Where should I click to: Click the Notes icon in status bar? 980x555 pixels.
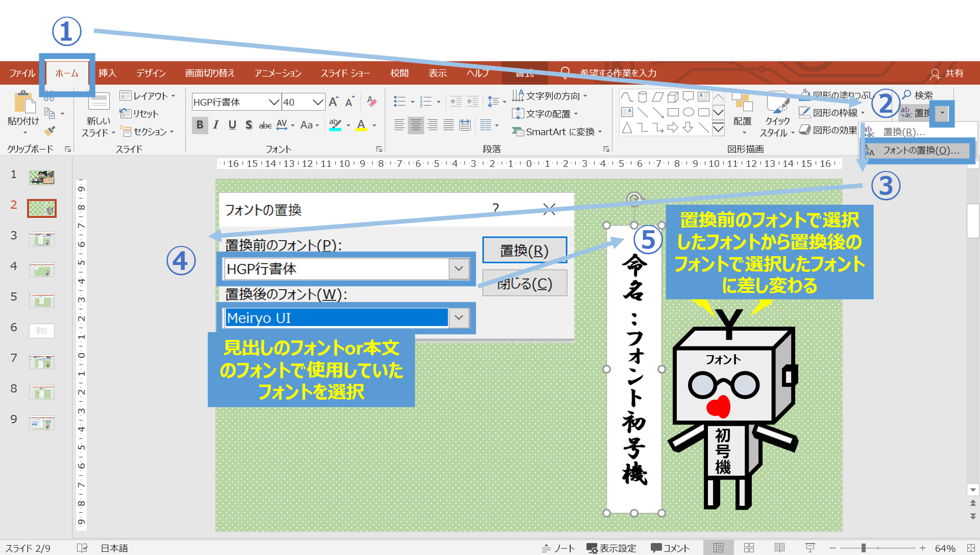(x=559, y=548)
